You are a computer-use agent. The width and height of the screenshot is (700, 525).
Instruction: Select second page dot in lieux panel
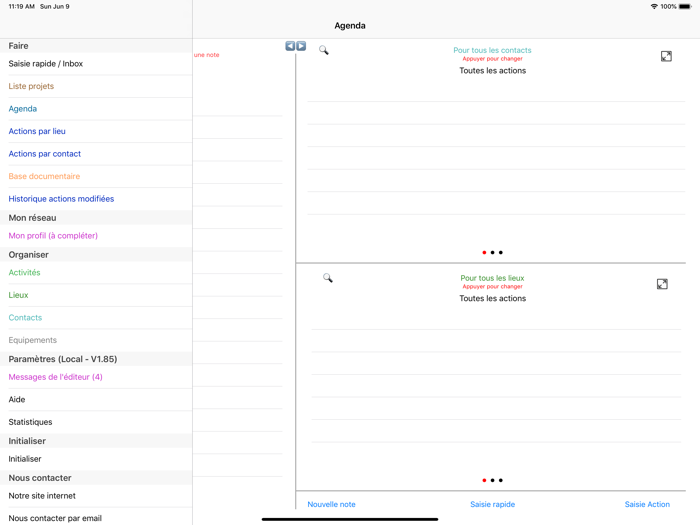pos(492,480)
